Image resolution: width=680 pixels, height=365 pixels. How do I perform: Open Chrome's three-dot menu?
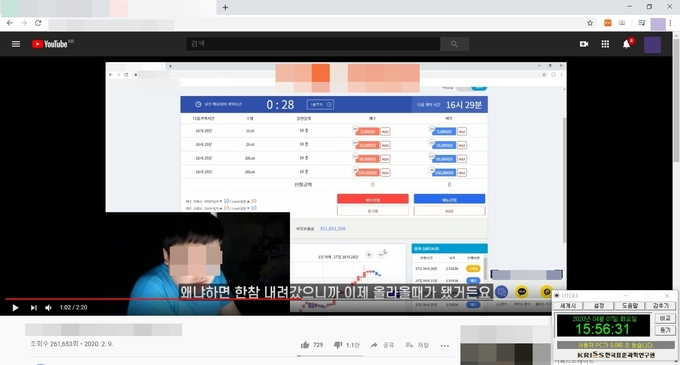(670, 23)
